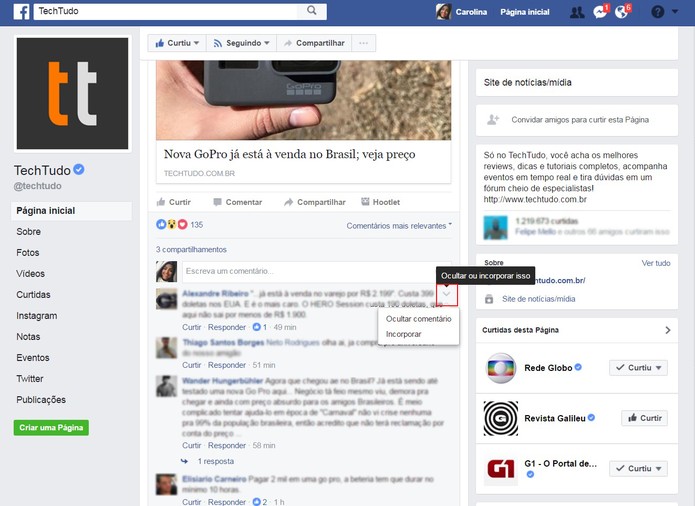Open the globe notifications icon
Screen dimensions: 695x506
tap(622, 11)
